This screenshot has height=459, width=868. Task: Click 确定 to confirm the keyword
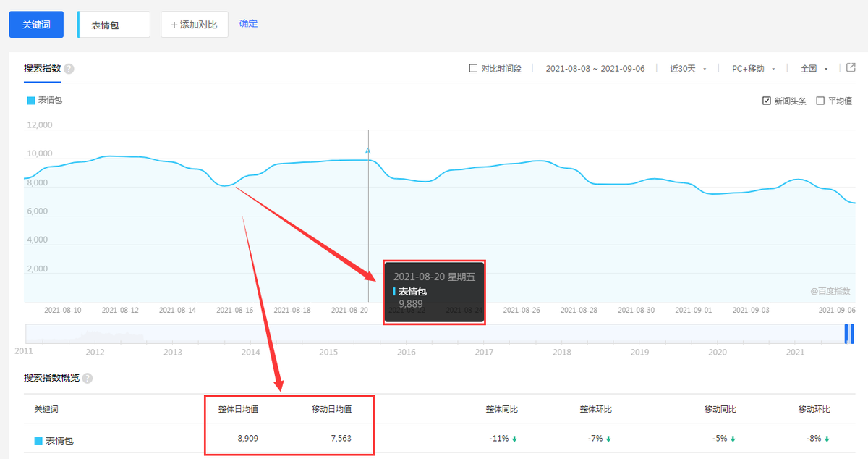[x=248, y=24]
